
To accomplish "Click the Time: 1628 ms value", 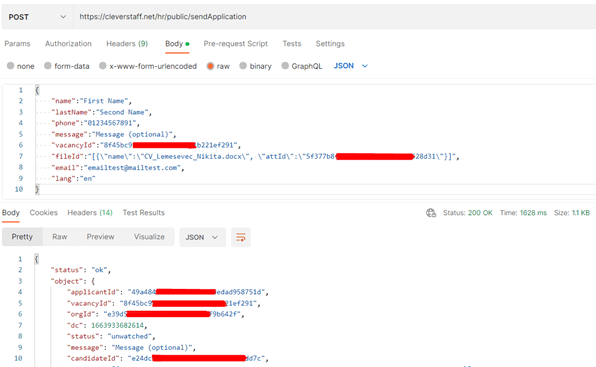I will [523, 213].
